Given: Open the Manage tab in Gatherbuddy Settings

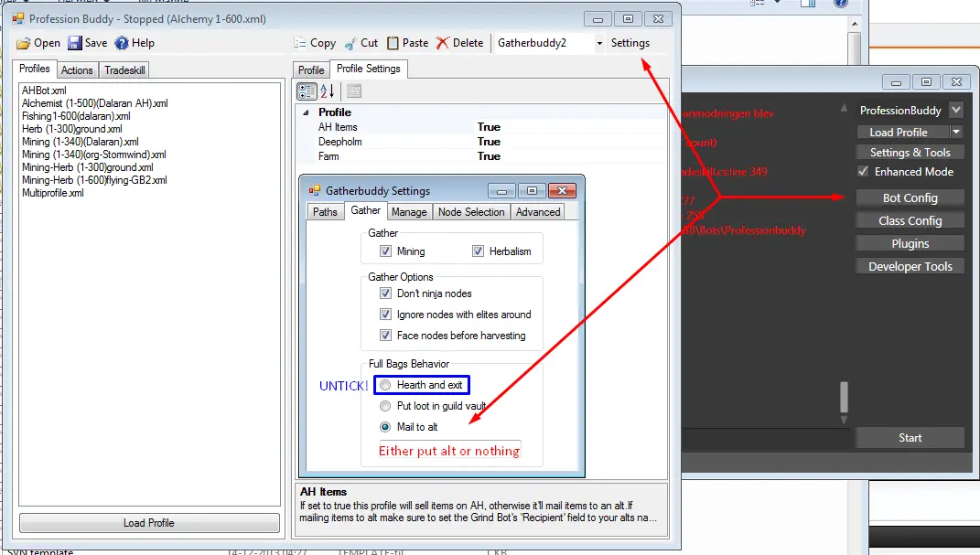Looking at the screenshot, I should (x=409, y=211).
